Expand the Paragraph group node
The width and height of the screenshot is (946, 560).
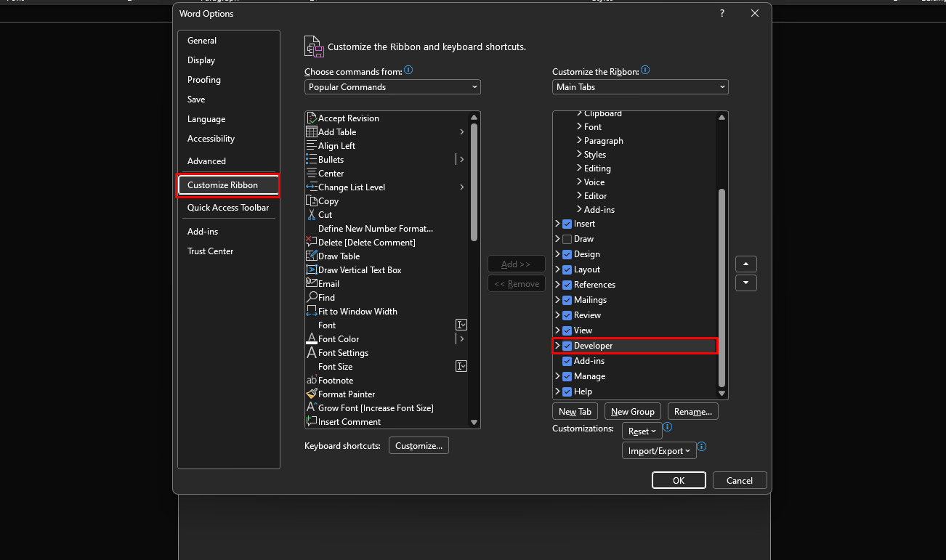coord(579,141)
